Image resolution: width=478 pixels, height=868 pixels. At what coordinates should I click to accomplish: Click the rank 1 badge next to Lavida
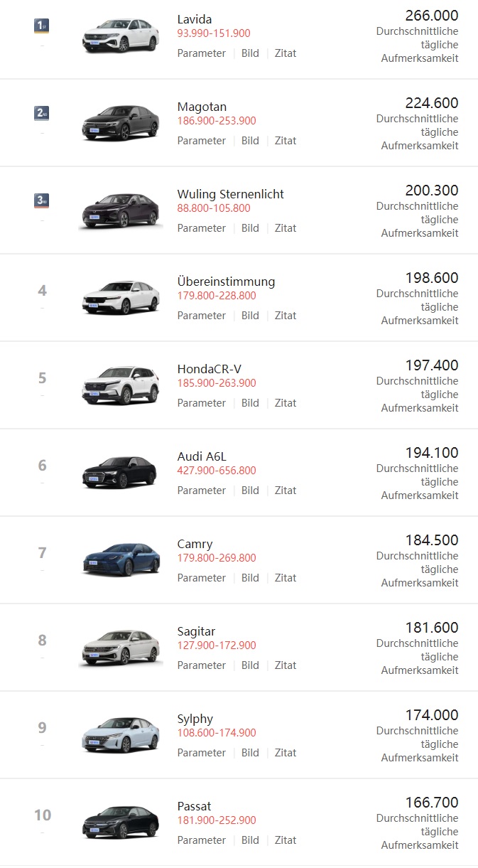(x=41, y=25)
